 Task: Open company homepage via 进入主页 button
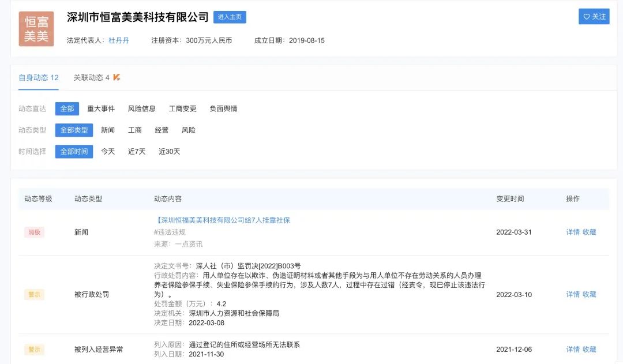click(x=230, y=17)
